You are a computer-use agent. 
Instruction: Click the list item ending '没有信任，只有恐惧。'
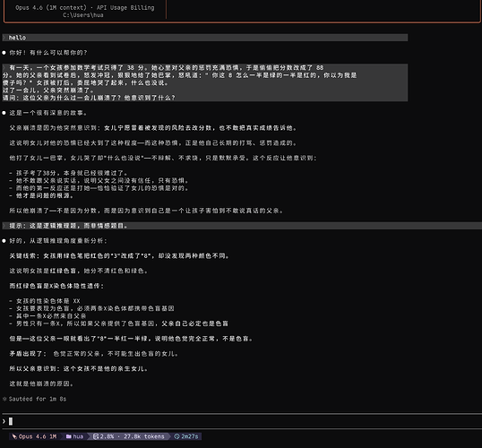coord(99,180)
